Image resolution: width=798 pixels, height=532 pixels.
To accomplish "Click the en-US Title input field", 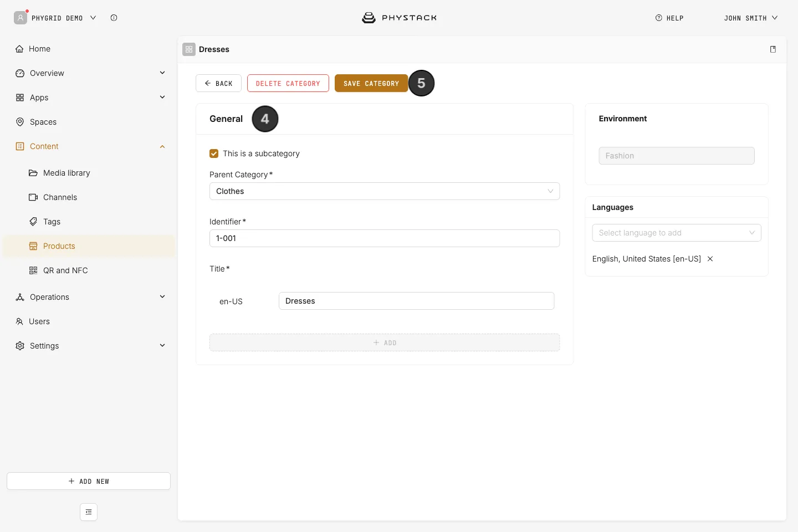I will [x=416, y=301].
